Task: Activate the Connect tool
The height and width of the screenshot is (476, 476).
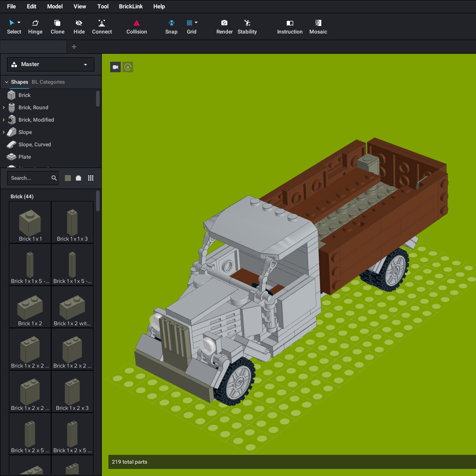Action: click(x=102, y=26)
